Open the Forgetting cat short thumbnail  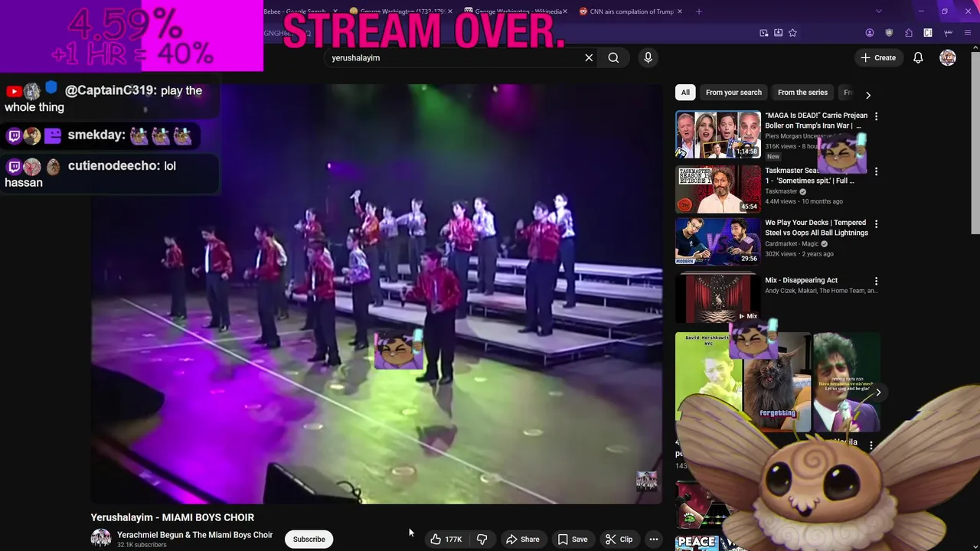[777, 381]
